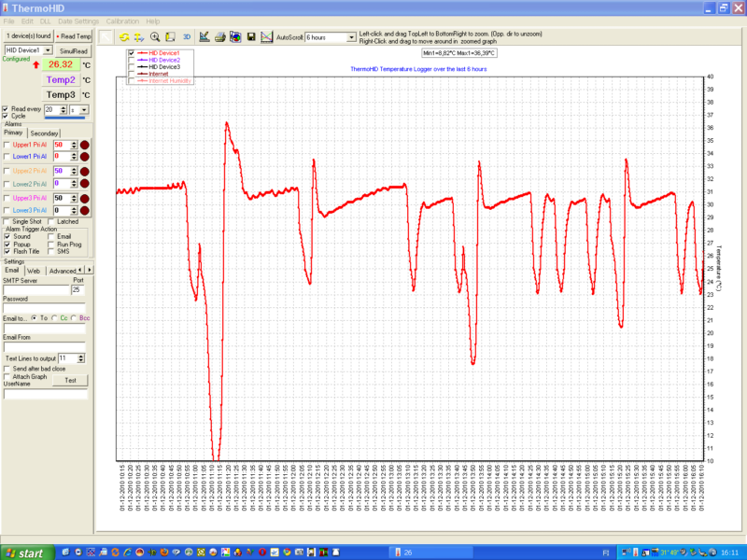
Task: Toggle the 3D graph view
Action: pyautogui.click(x=187, y=37)
